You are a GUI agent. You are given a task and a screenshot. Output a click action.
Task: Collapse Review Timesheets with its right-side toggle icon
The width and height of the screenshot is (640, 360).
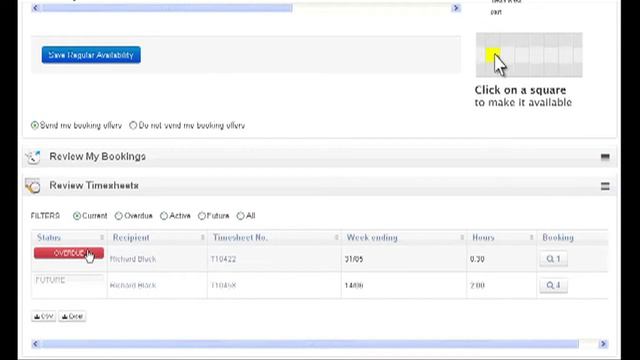[x=605, y=186]
